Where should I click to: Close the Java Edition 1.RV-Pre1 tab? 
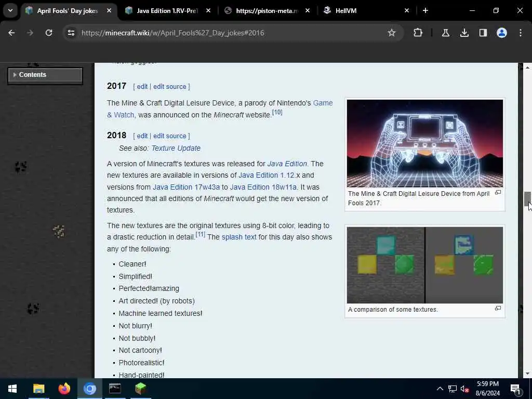(x=208, y=11)
